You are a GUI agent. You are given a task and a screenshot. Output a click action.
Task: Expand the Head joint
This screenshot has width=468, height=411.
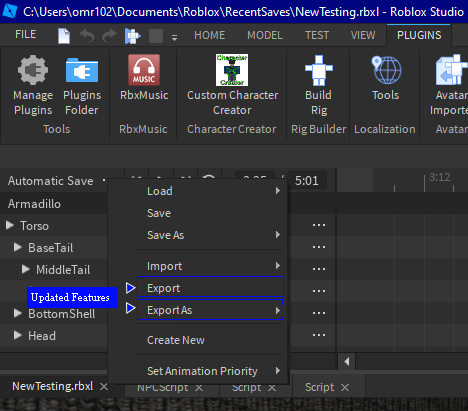[x=18, y=335]
